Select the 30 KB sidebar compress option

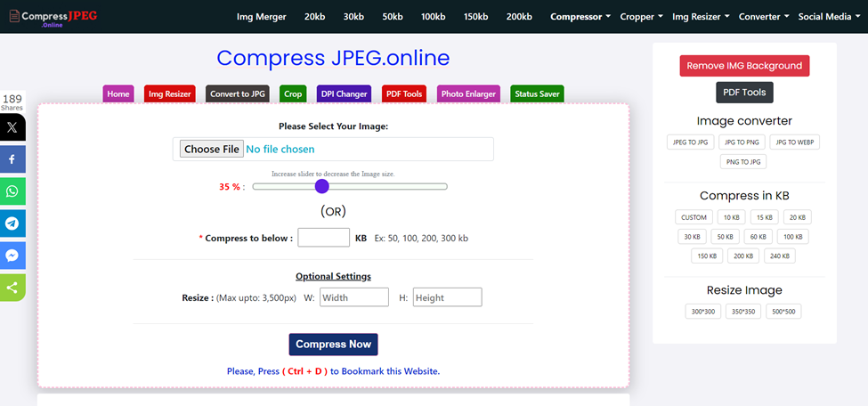tap(692, 237)
